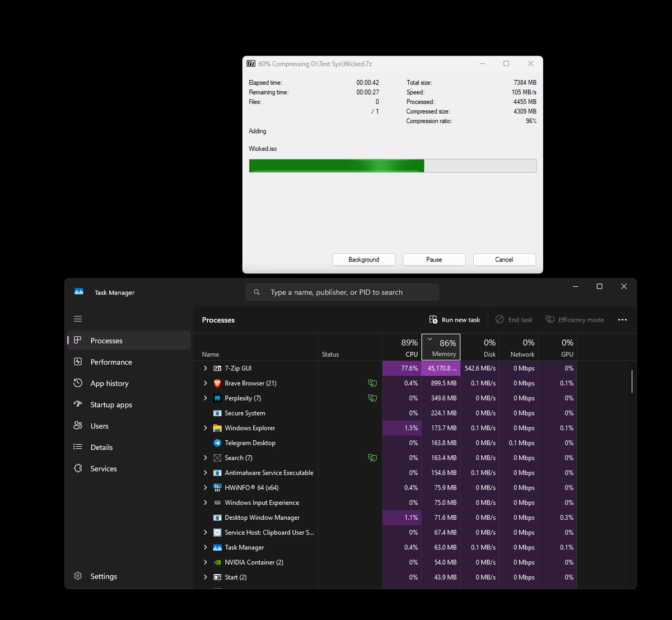Sort processes by Memory column header

coord(441,347)
